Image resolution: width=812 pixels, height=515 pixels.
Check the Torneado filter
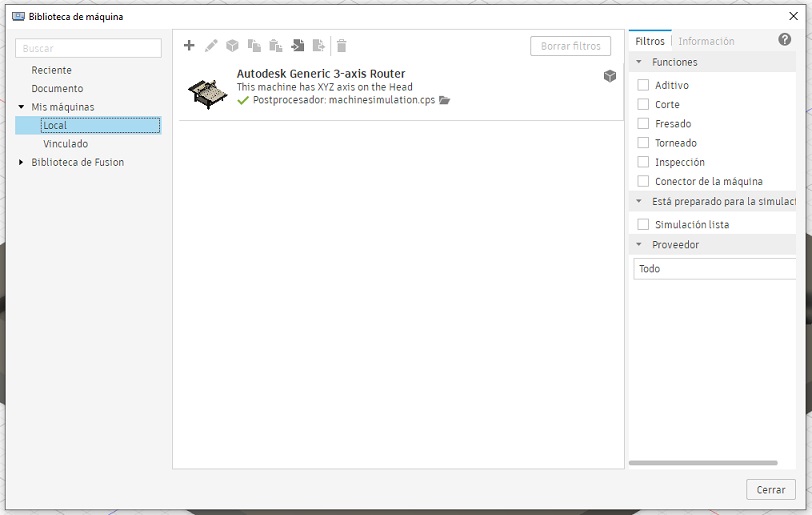[x=643, y=142]
